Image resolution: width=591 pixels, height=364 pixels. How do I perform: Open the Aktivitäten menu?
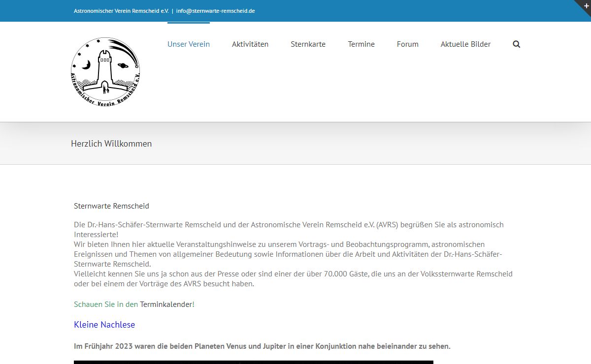[x=250, y=44]
